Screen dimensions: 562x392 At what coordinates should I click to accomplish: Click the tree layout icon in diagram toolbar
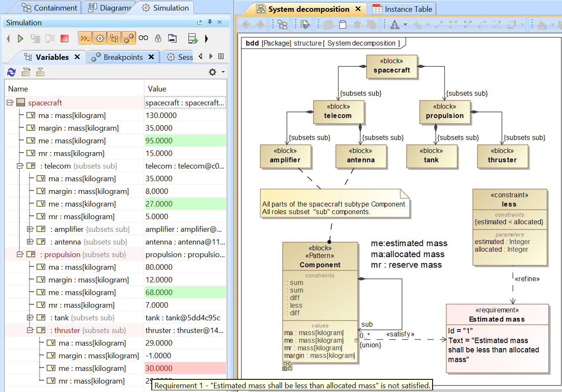click(395, 25)
